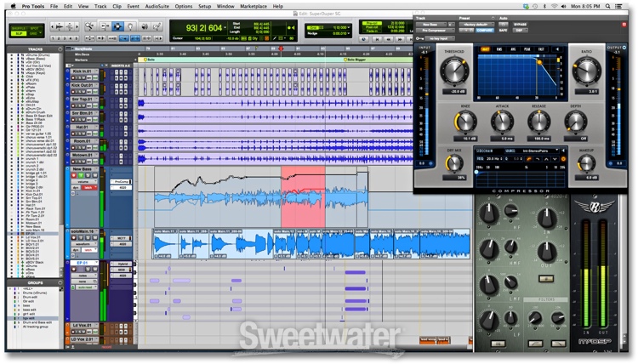Select Peak detection mode
The image size is (638, 364).
(x=527, y=49)
